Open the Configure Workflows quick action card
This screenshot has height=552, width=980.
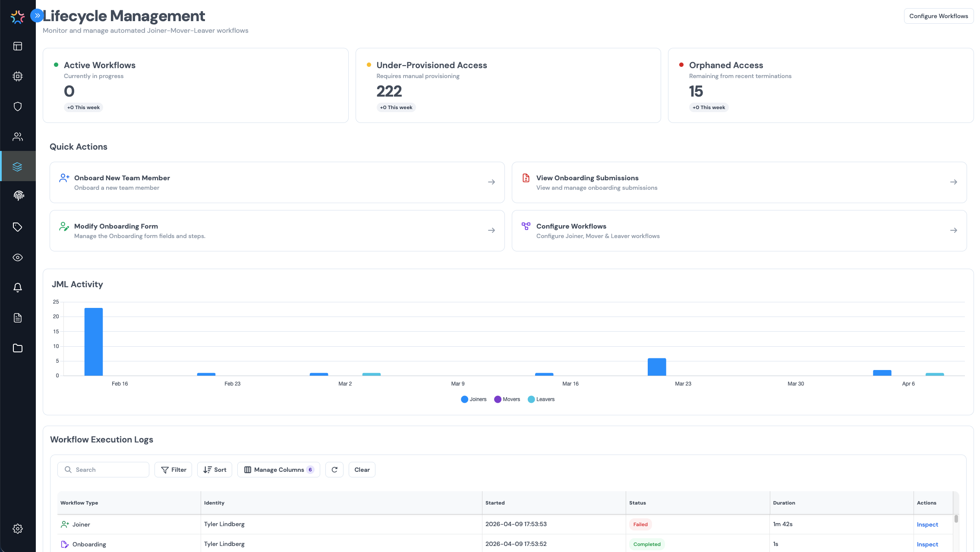tap(739, 231)
